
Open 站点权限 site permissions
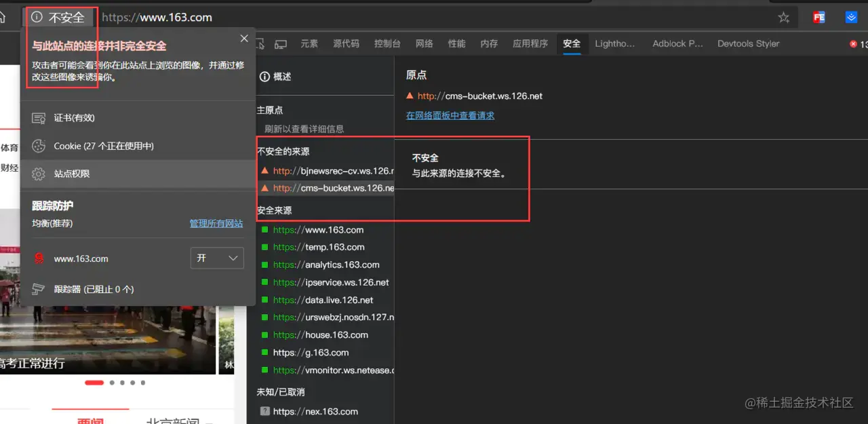point(138,174)
